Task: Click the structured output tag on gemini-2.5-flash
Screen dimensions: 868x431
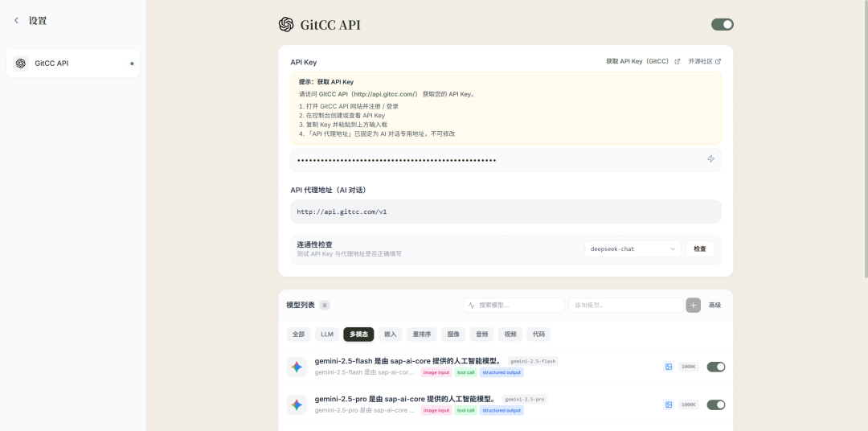Action: tap(502, 372)
